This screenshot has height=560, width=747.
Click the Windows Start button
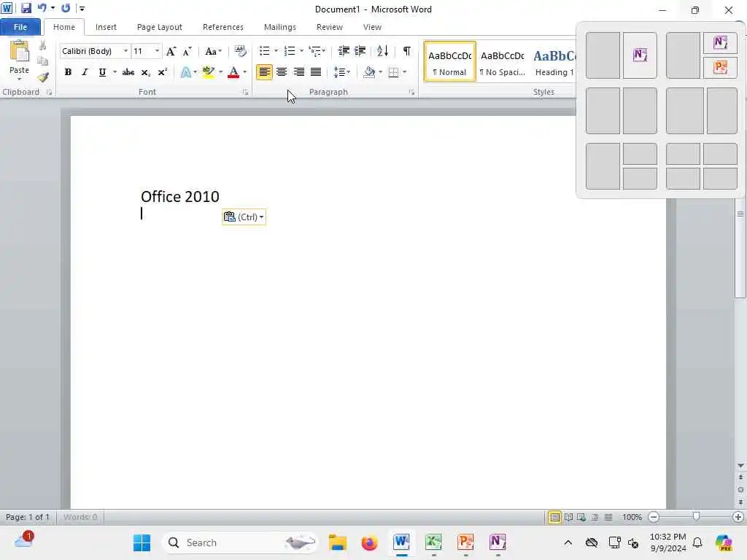point(142,542)
